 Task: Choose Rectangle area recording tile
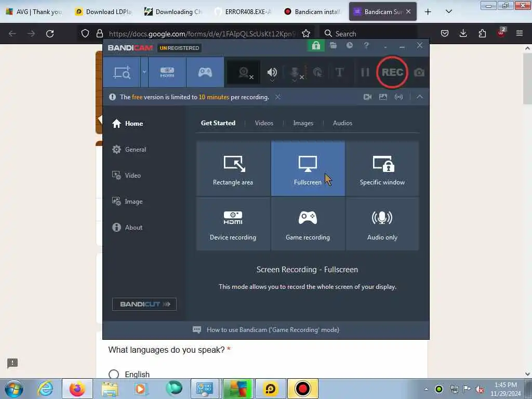click(x=233, y=169)
